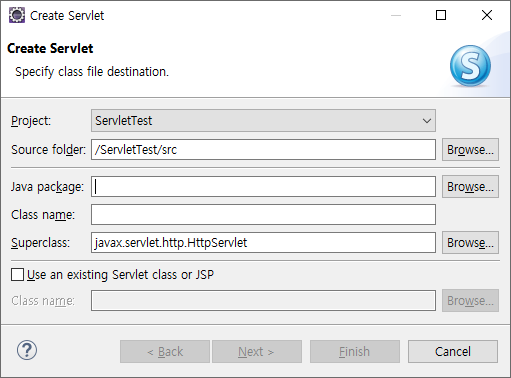Screen dimensions: 511x378
Task: Click the 'Project:' label
Action: 31,121
